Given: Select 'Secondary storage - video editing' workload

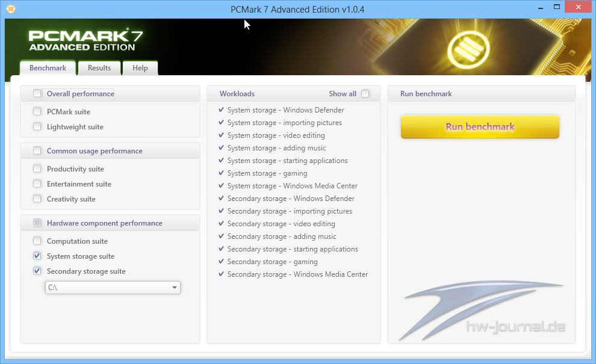Looking at the screenshot, I should pos(277,223).
